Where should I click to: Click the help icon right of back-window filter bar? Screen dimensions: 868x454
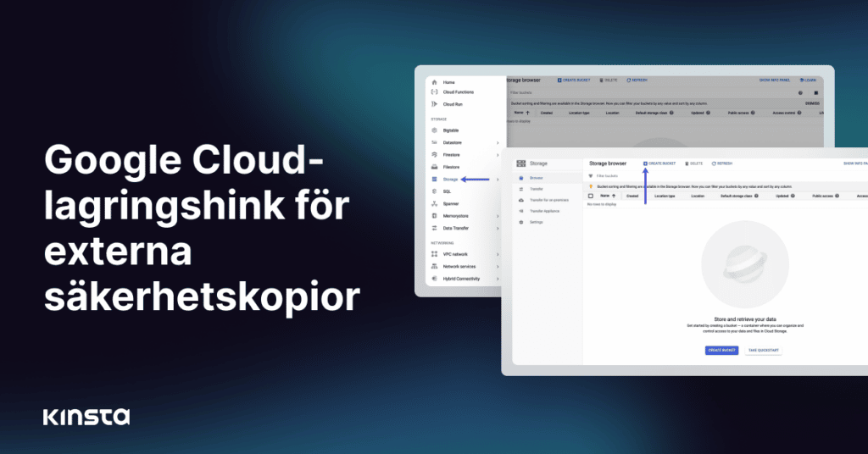[800, 93]
